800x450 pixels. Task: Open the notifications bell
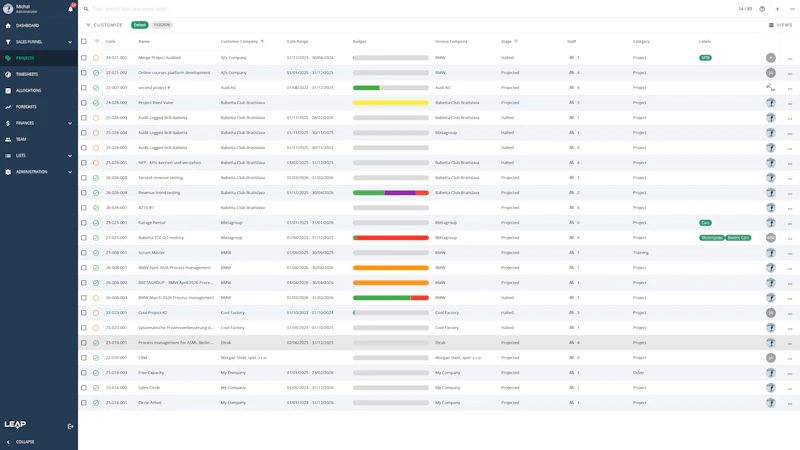point(70,9)
